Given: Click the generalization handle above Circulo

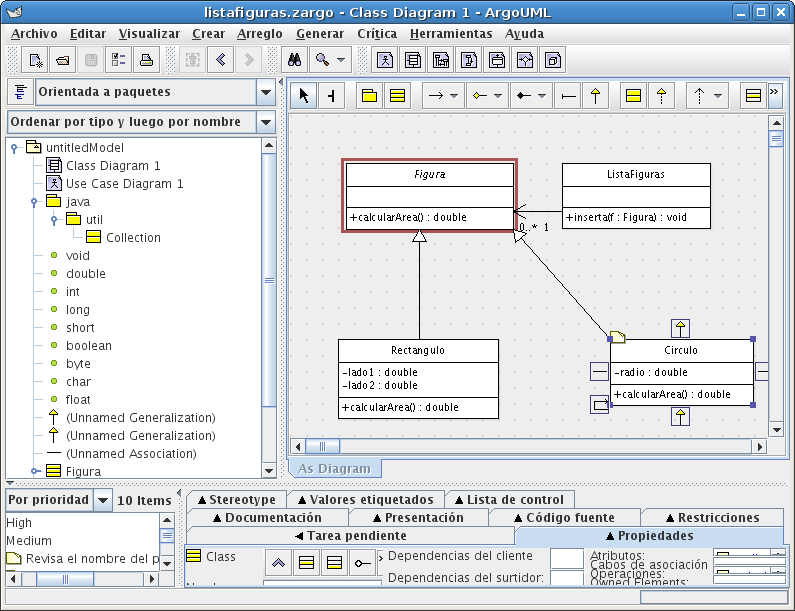Looking at the screenshot, I should 680,329.
